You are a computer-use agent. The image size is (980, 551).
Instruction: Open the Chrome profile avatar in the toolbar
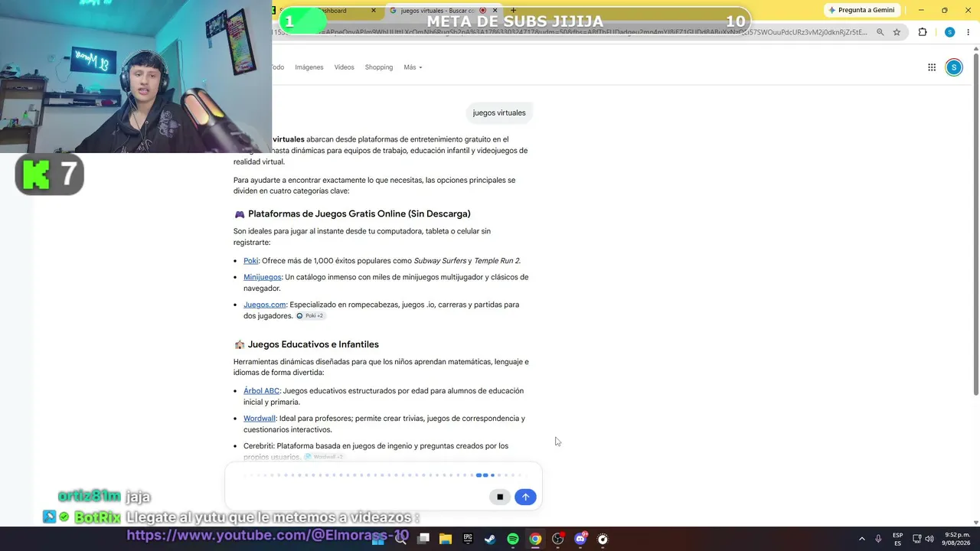click(949, 32)
